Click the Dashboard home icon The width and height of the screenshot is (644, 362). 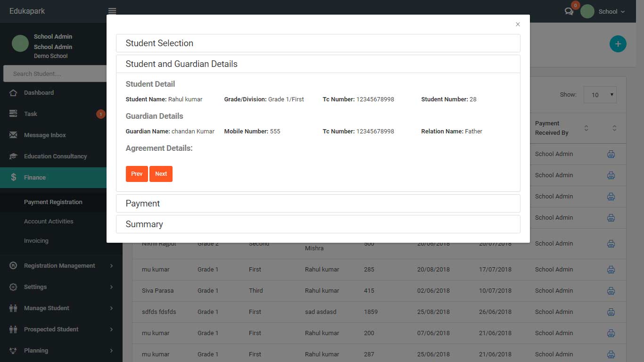click(x=13, y=92)
